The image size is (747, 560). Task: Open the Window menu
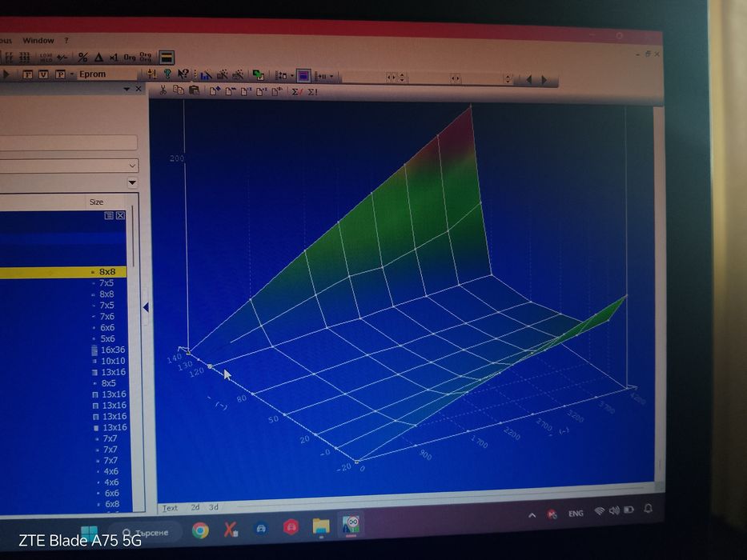tap(38, 41)
